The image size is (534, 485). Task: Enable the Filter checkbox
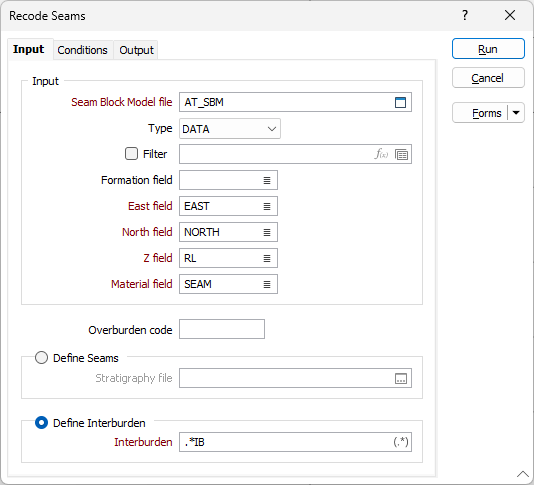(131, 154)
